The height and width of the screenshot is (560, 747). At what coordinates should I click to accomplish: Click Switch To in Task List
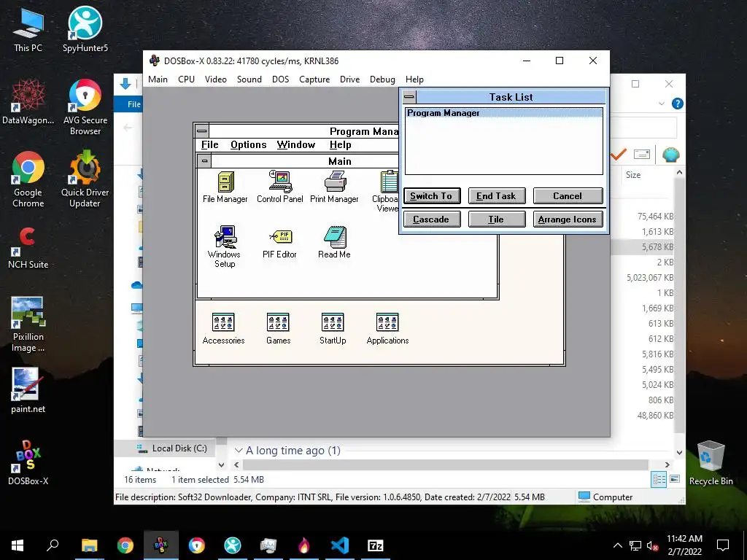432,195
